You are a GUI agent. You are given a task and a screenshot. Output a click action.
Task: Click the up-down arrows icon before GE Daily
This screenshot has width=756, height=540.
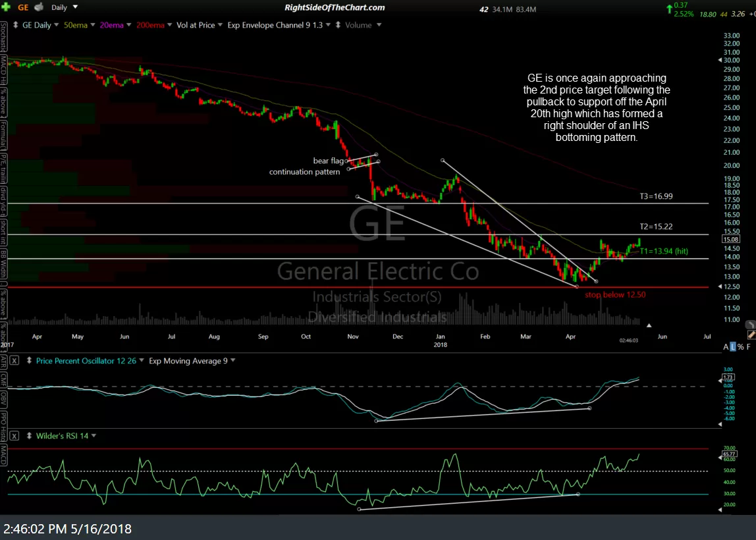pyautogui.click(x=15, y=24)
